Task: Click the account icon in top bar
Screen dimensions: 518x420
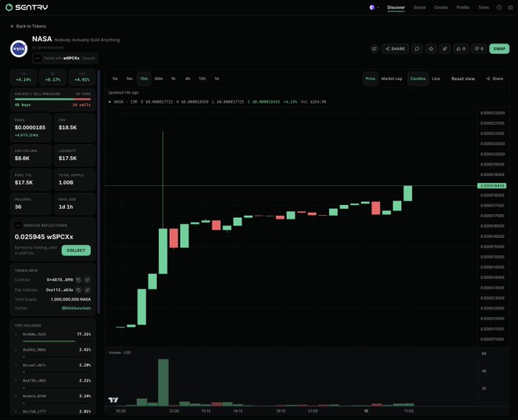Action: pyautogui.click(x=510, y=8)
